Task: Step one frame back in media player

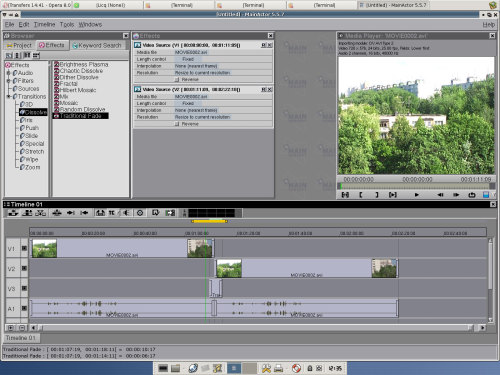Action: pos(440,195)
